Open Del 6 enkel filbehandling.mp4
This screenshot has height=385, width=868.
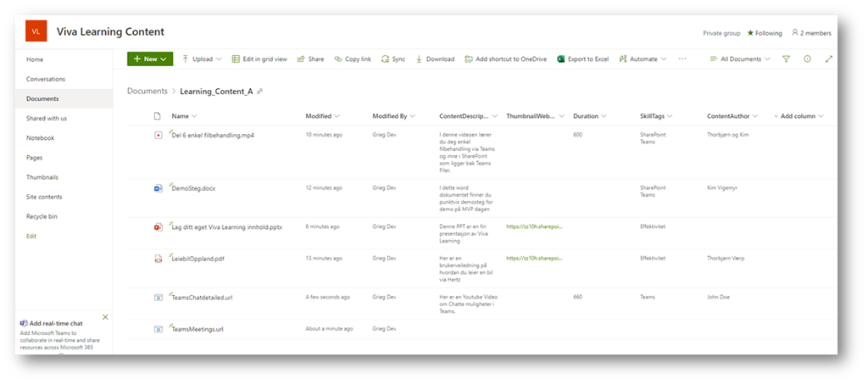coord(213,135)
